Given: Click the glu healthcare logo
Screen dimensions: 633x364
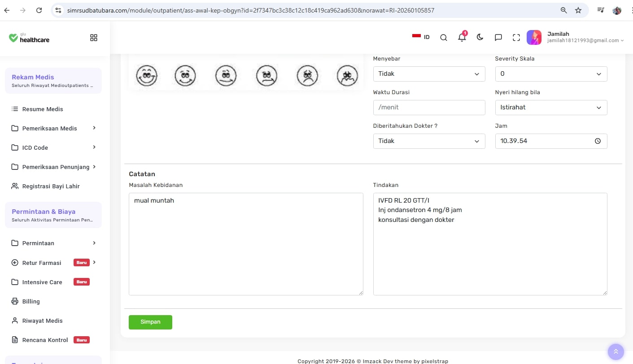Looking at the screenshot, I should pyautogui.click(x=29, y=38).
